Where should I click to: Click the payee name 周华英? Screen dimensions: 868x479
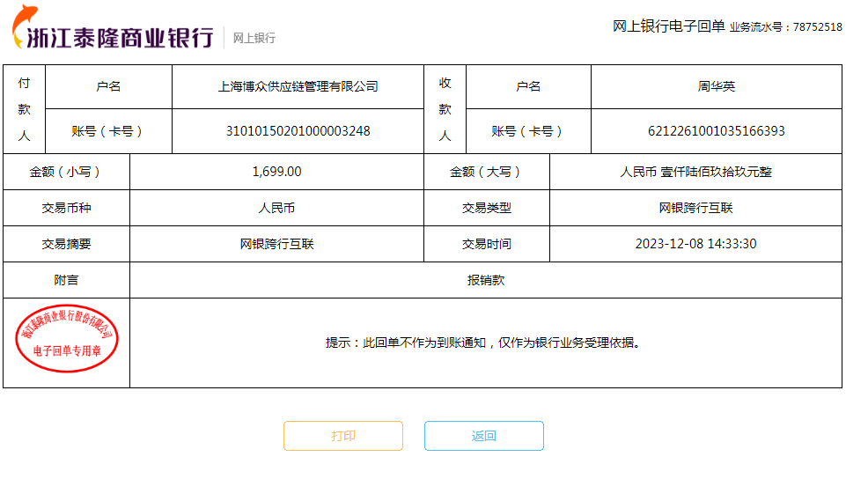[x=716, y=86]
